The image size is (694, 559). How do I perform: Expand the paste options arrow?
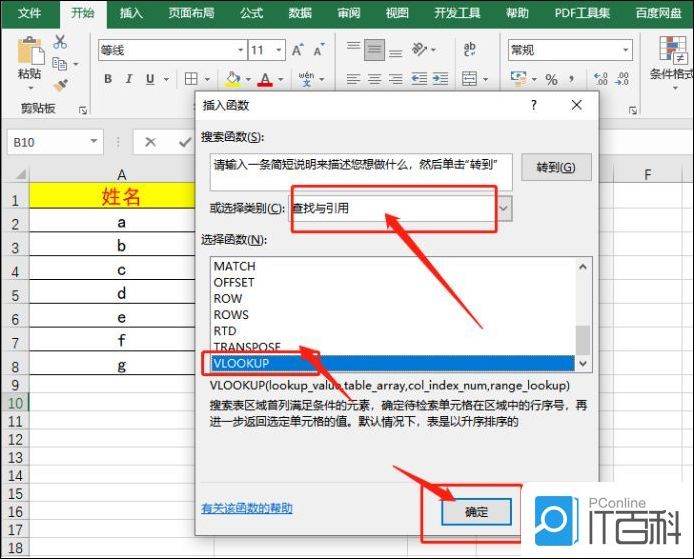tap(31, 89)
